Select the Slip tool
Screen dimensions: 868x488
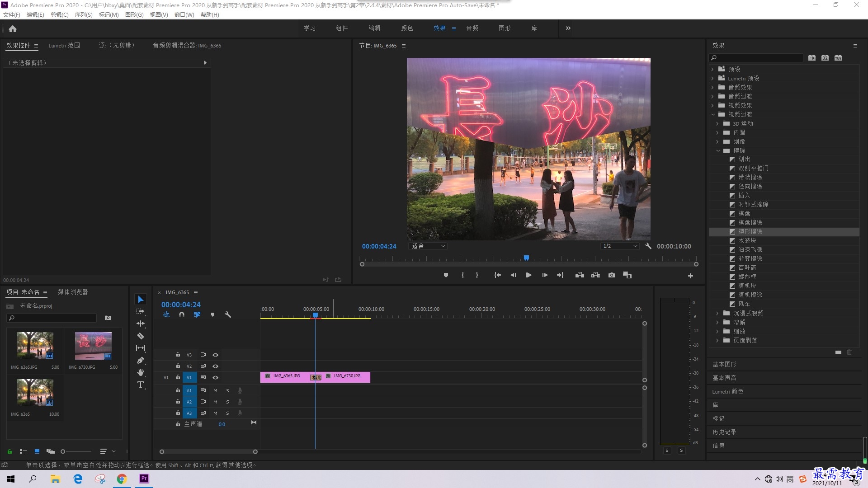click(141, 348)
